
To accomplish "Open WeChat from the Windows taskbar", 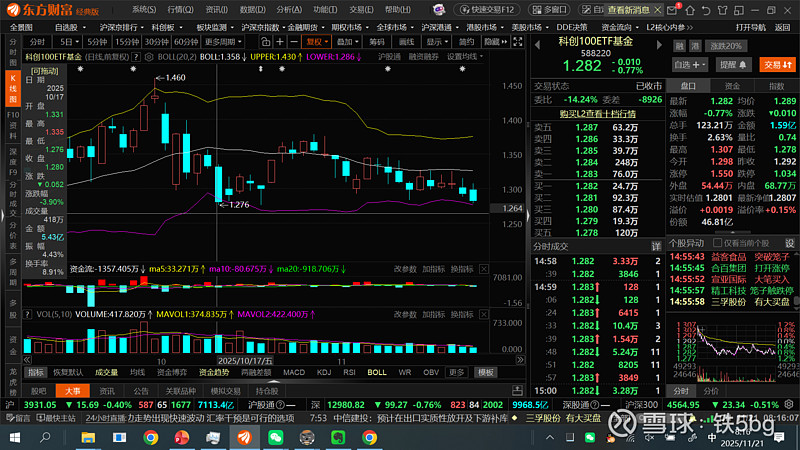I will (x=276, y=437).
